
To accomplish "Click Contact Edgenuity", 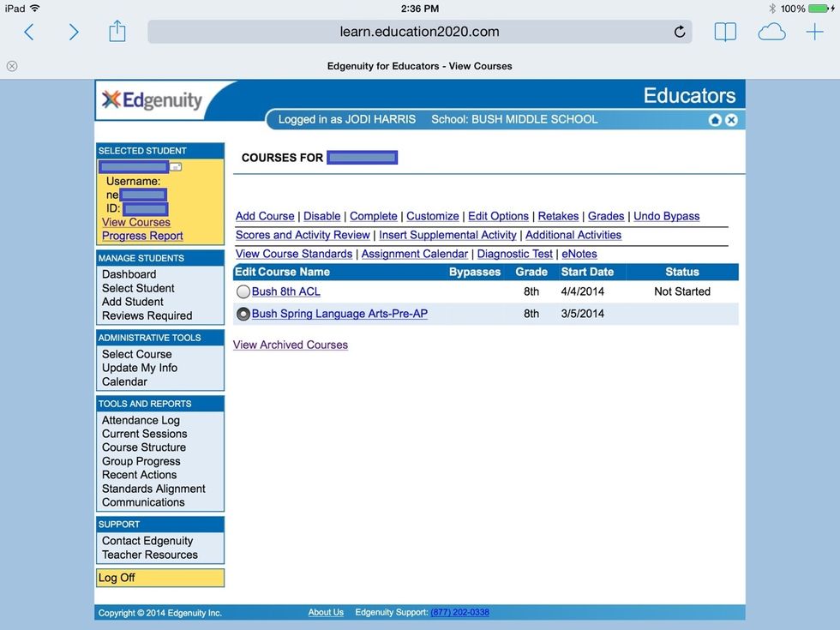I will 147,541.
